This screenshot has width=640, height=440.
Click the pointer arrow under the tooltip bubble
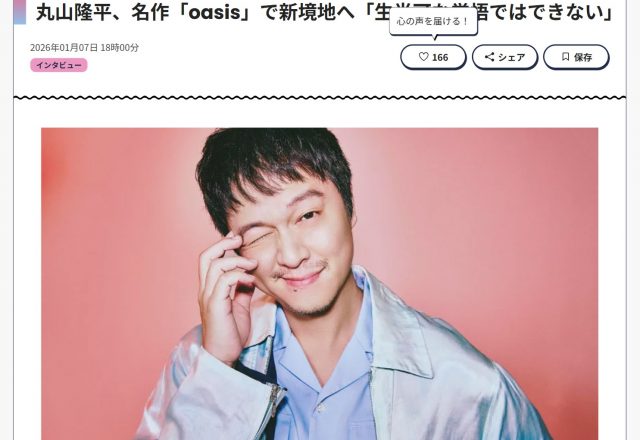tap(434, 38)
